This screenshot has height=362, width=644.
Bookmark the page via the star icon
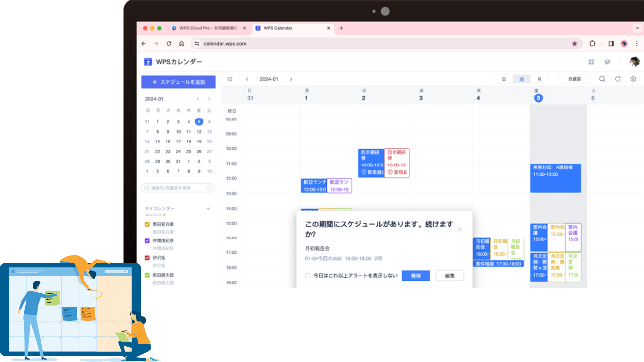coord(575,44)
